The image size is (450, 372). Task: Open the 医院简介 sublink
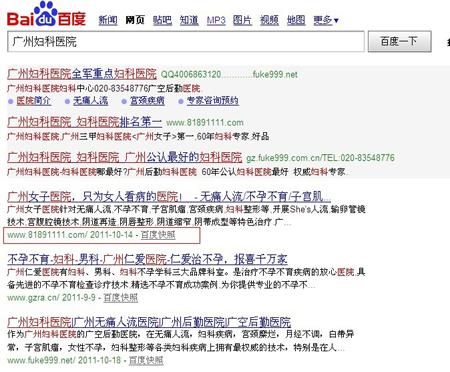tap(34, 101)
